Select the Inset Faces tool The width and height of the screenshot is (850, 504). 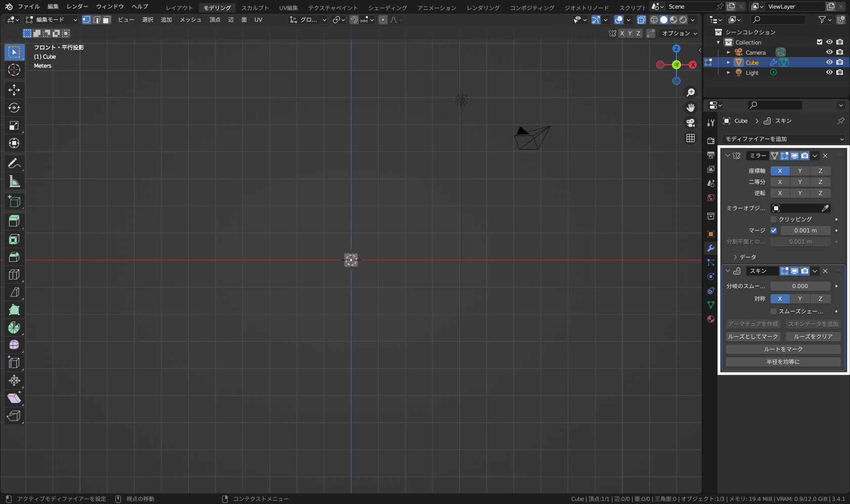click(x=14, y=239)
